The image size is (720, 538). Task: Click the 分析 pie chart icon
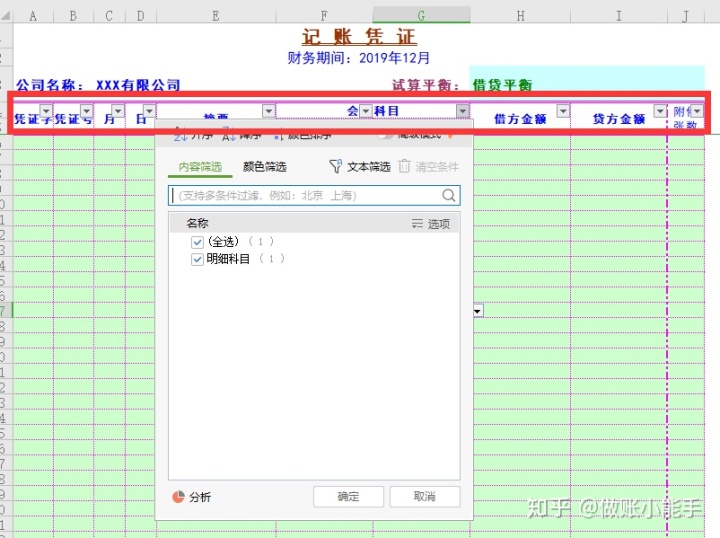pyautogui.click(x=178, y=497)
